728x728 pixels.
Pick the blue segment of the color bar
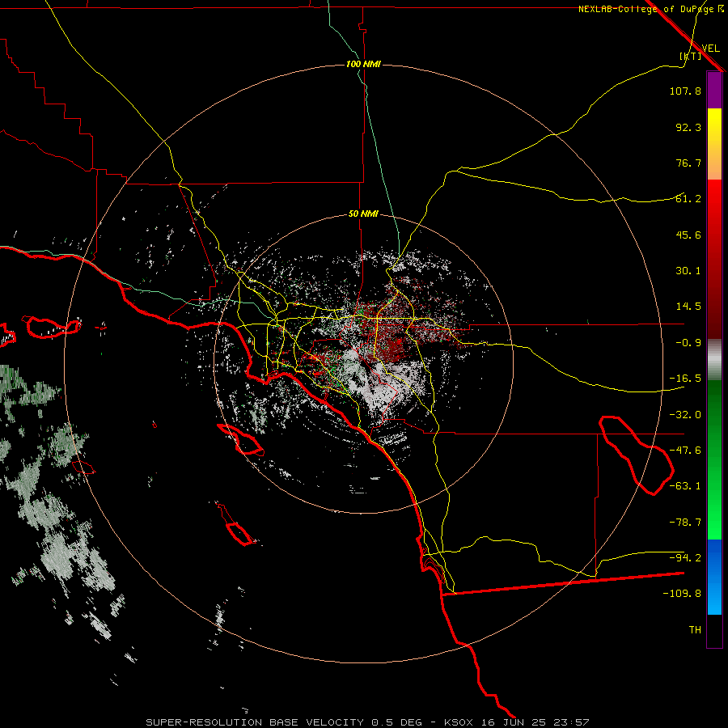tap(714, 577)
